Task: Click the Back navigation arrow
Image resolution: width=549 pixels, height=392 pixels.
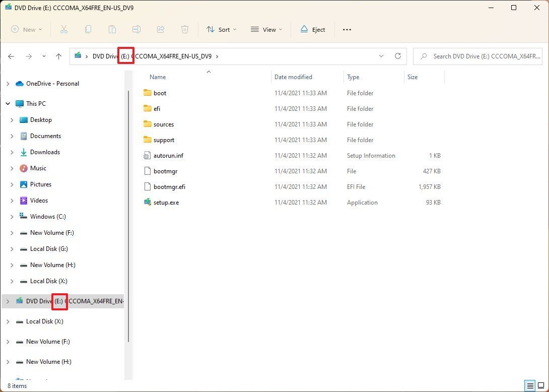Action: [x=11, y=56]
